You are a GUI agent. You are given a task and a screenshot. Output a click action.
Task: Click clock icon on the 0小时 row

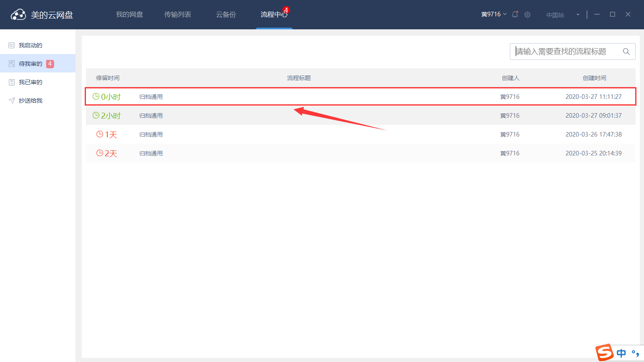96,96
